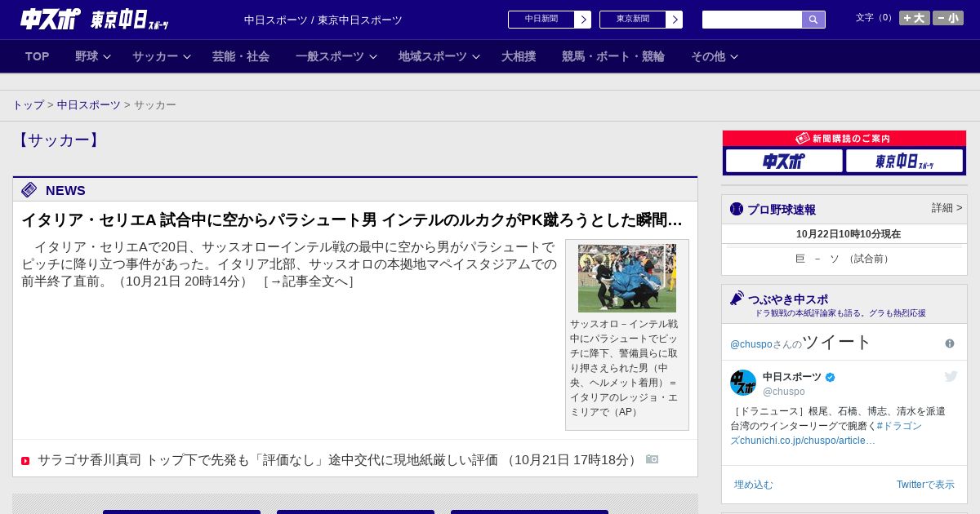Open the TOP menu item
980x514 pixels.
tap(38, 56)
